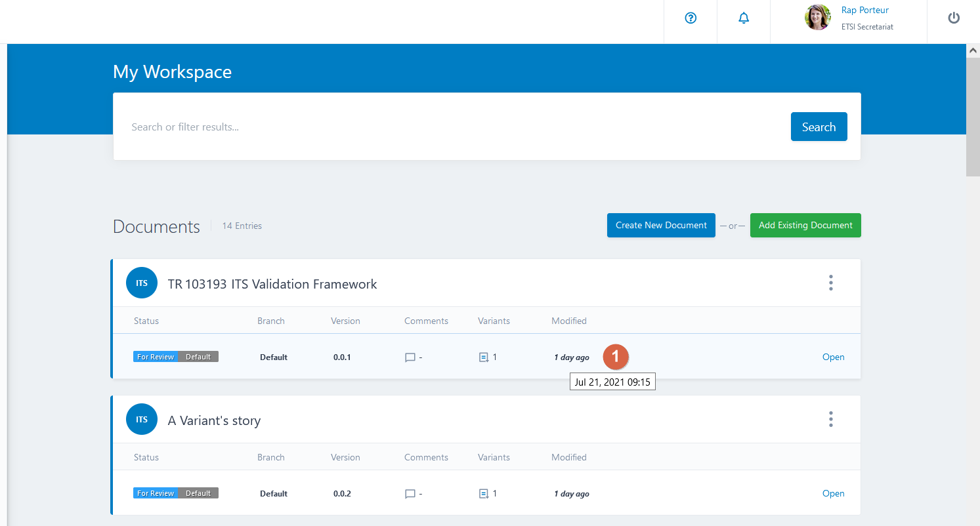Click TR 103193 ITS Validation Framework title
The height and width of the screenshot is (526, 980).
click(272, 284)
